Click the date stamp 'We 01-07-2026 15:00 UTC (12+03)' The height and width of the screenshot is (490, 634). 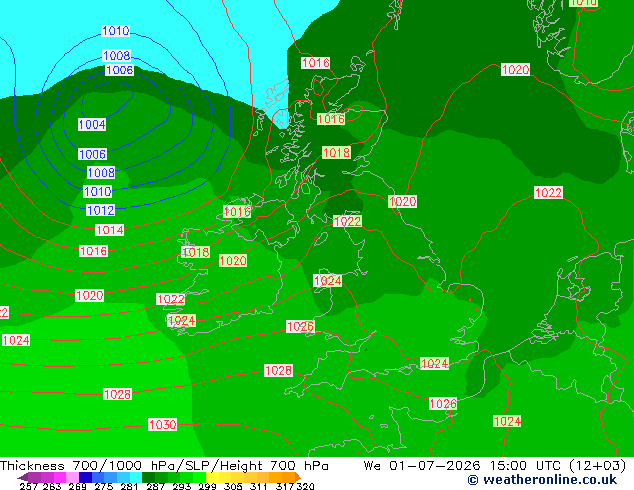pyautogui.click(x=495, y=466)
